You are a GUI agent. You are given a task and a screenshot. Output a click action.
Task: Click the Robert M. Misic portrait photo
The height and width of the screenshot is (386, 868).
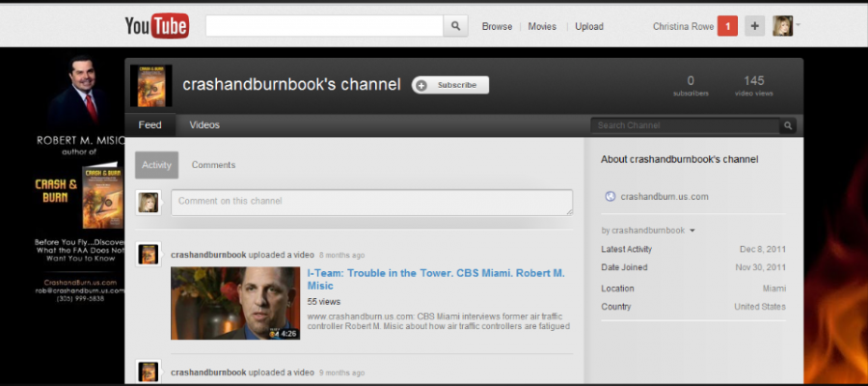click(83, 91)
